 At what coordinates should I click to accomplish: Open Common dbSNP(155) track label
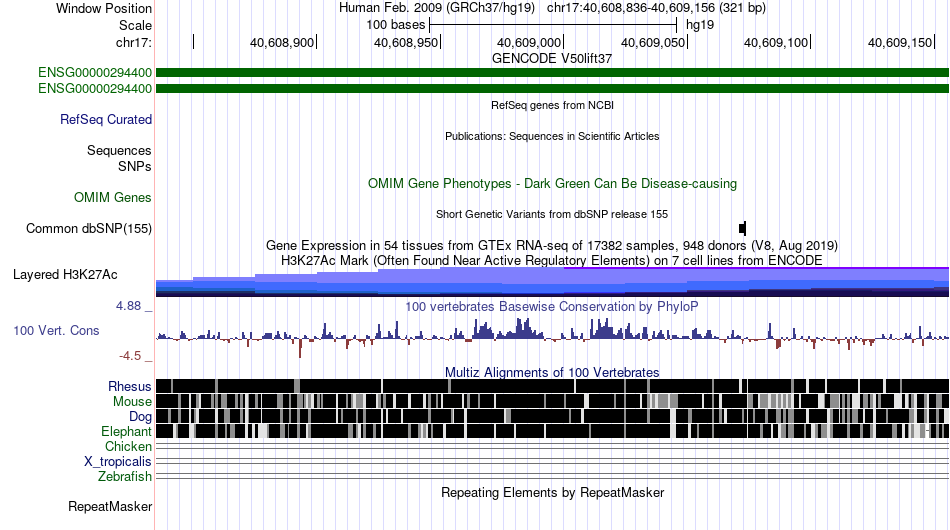(89, 228)
